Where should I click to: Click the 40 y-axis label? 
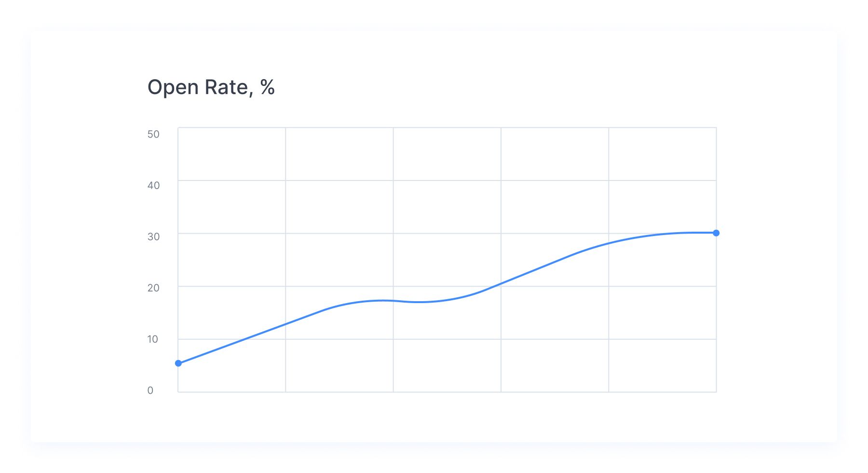click(153, 185)
